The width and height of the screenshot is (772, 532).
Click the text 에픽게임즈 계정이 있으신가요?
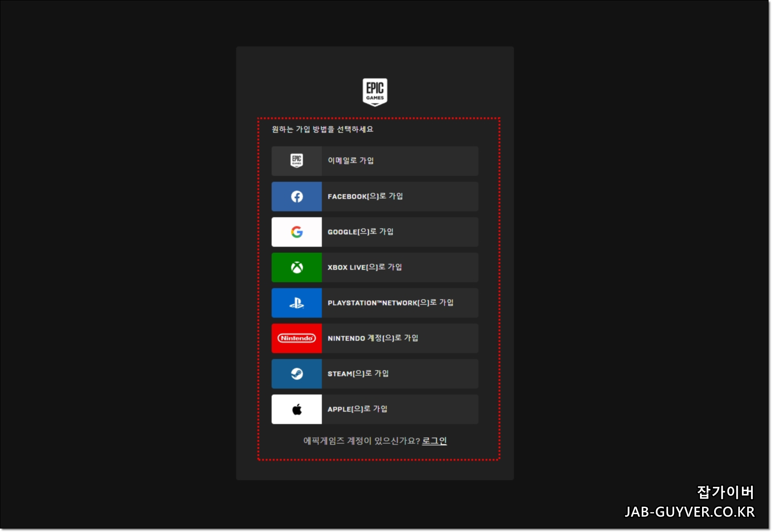[x=362, y=441]
